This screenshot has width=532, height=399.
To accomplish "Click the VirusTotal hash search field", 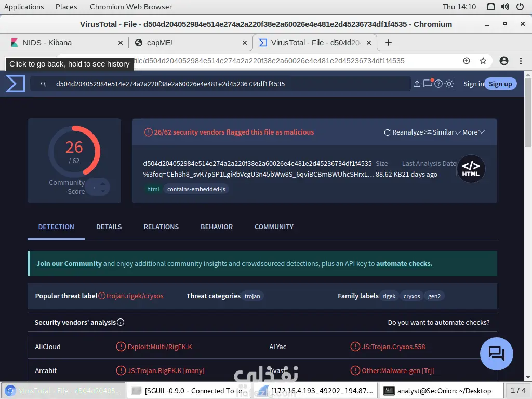I will point(220,84).
